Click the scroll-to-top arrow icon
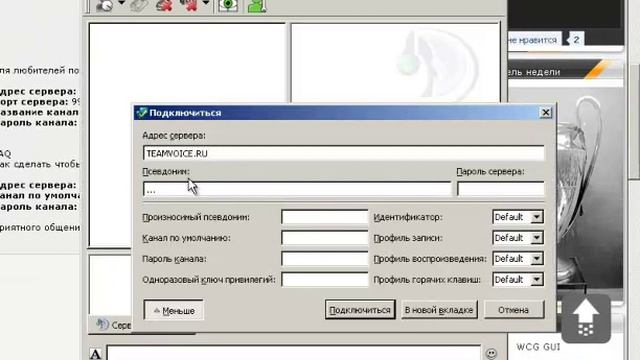Image resolution: width=640 pixels, height=360 pixels. [x=586, y=318]
